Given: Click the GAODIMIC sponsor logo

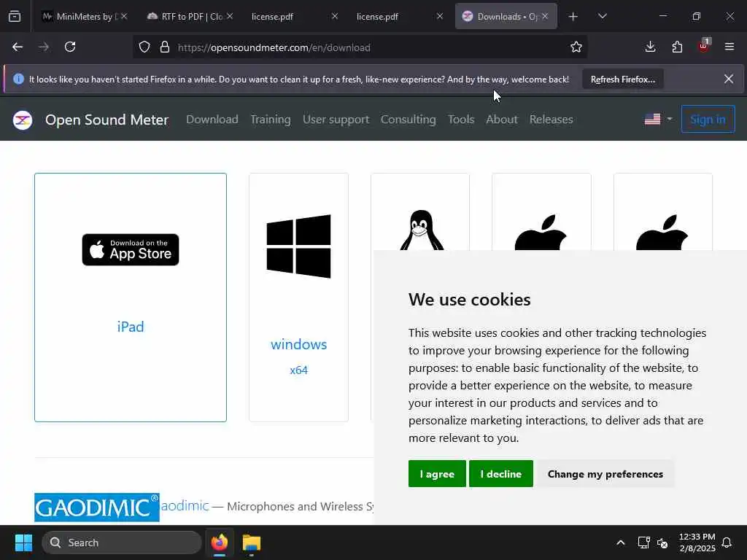Looking at the screenshot, I should (x=97, y=507).
